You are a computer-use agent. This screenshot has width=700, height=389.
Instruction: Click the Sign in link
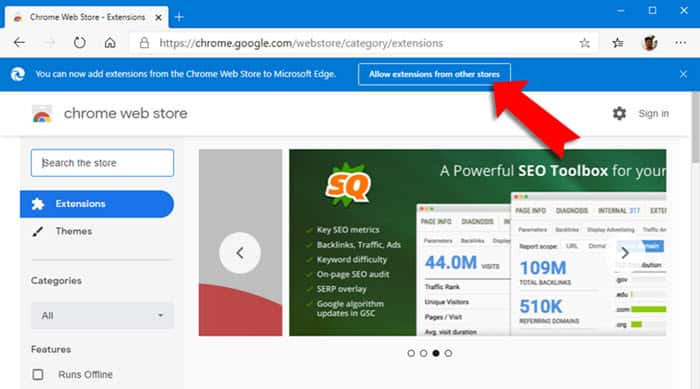click(x=654, y=113)
